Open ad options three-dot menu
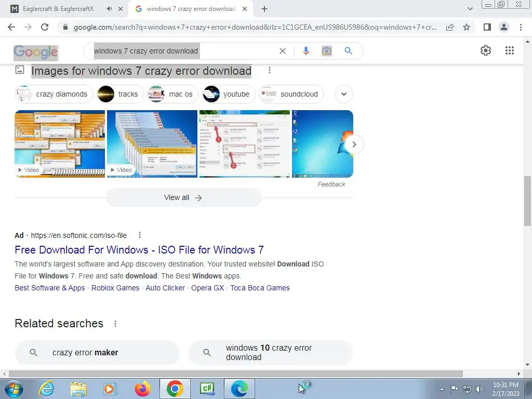Screen dimensions: 532x399 point(139,235)
